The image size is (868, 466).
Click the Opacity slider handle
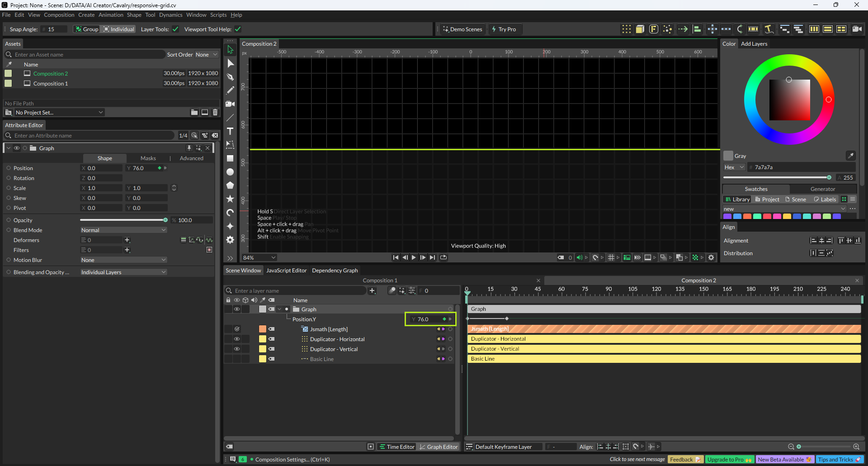click(x=165, y=220)
